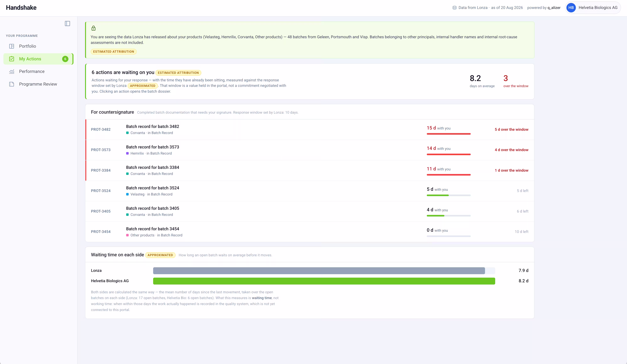Viewport: 627px width, 364px height.
Task: Click the Helvetia Biologics AG green waiting bar
Action: tap(324, 281)
